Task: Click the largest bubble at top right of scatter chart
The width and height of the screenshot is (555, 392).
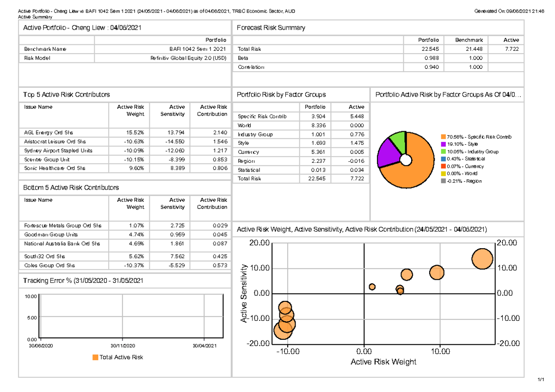Action: (482, 258)
